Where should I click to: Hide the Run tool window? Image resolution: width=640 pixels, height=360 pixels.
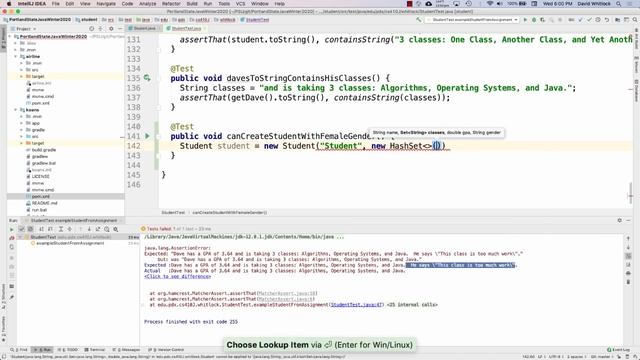(x=629, y=220)
